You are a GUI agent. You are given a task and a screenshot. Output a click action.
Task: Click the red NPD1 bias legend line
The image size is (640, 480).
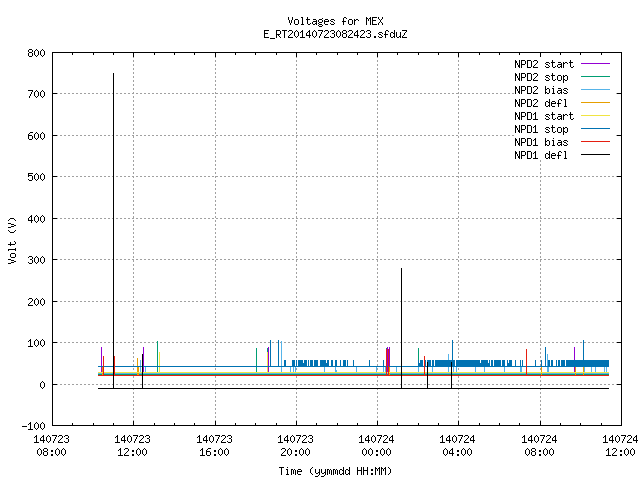595,142
